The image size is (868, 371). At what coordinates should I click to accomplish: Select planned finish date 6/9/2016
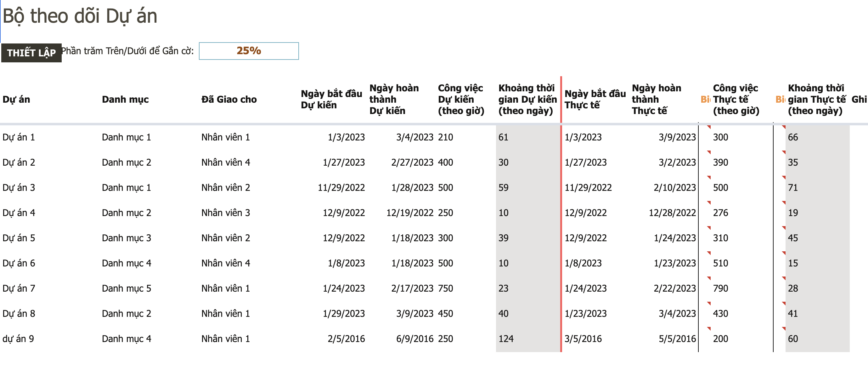415,339
